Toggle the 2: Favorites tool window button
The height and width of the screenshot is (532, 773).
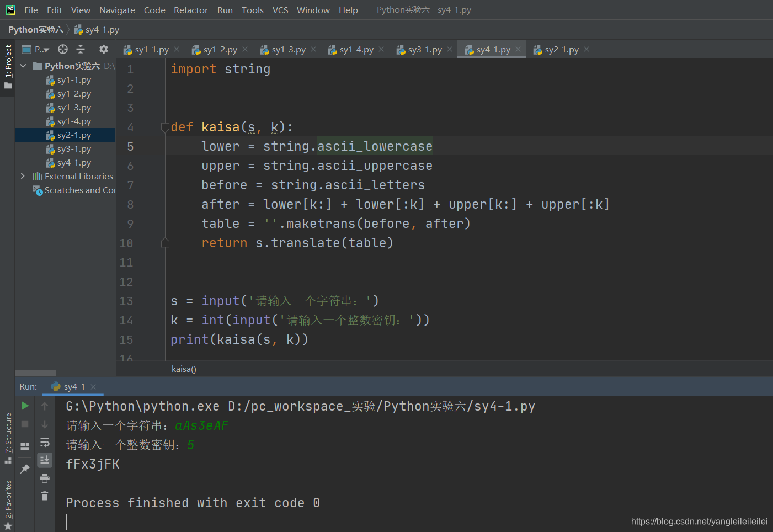8,505
